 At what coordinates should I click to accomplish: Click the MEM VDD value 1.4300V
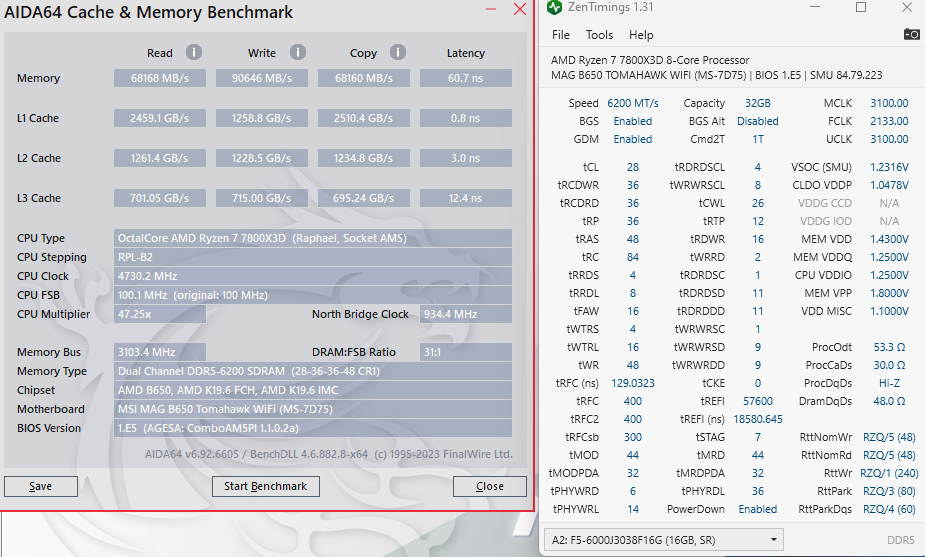[x=889, y=239]
